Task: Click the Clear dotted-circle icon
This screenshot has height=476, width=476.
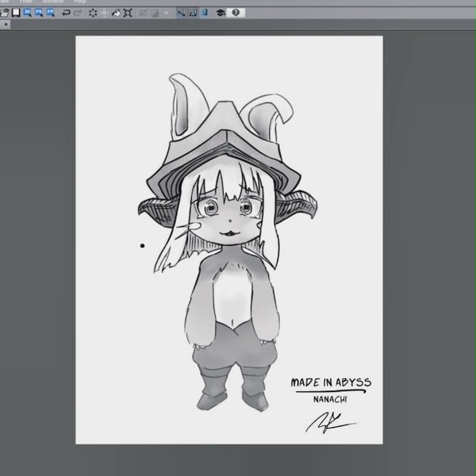Action: coord(93,13)
